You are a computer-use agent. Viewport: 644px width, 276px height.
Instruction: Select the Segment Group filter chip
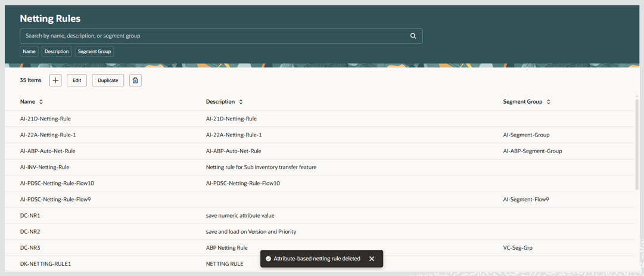94,51
